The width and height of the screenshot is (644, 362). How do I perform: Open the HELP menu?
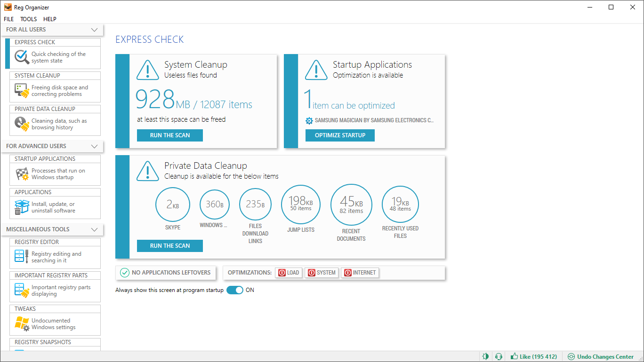[49, 19]
